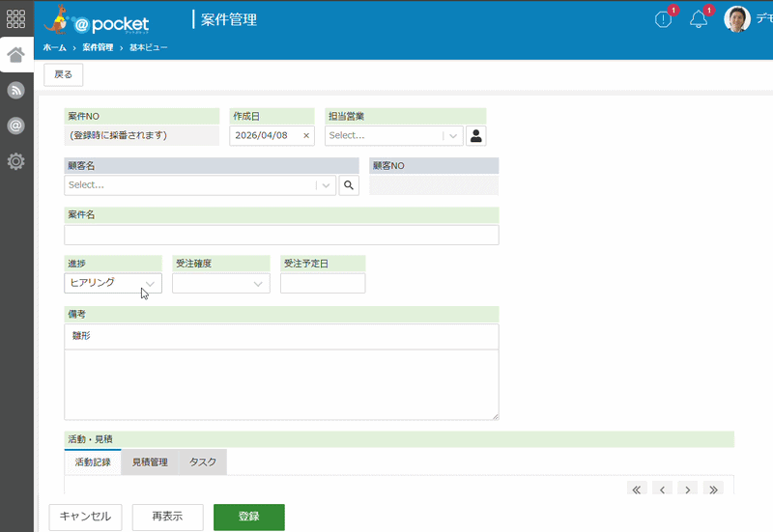Open the RSS feed sidebar icon
Screen dimensions: 773x532
(15, 90)
